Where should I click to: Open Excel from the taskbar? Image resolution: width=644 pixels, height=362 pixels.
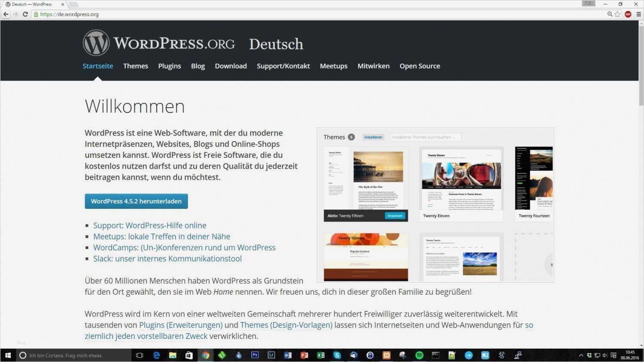point(321,355)
